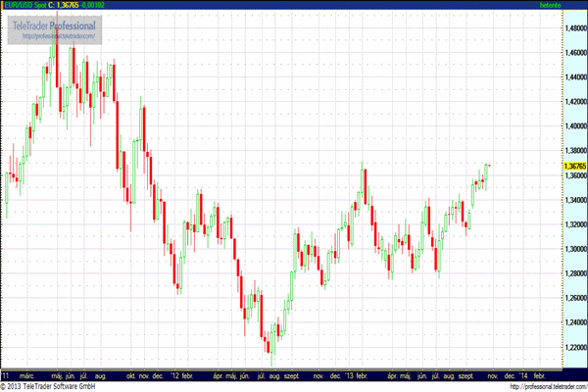Click the 'márc.' label on time axis

[x=29, y=374]
